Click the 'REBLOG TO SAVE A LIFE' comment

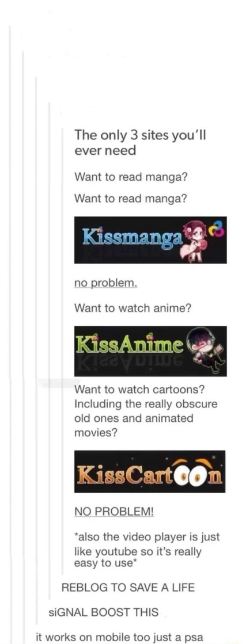(128, 588)
